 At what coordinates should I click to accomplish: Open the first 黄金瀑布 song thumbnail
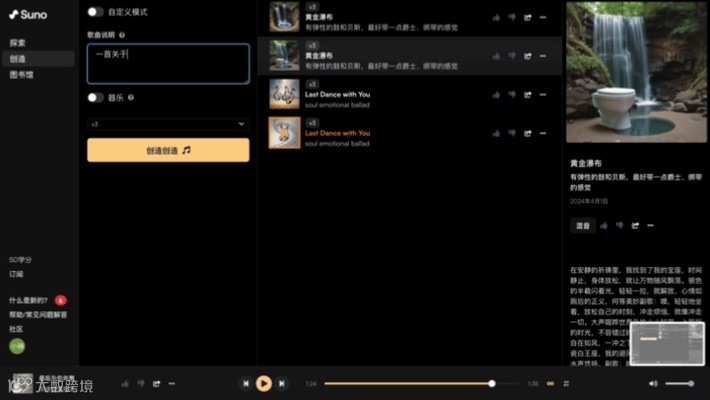click(x=284, y=17)
